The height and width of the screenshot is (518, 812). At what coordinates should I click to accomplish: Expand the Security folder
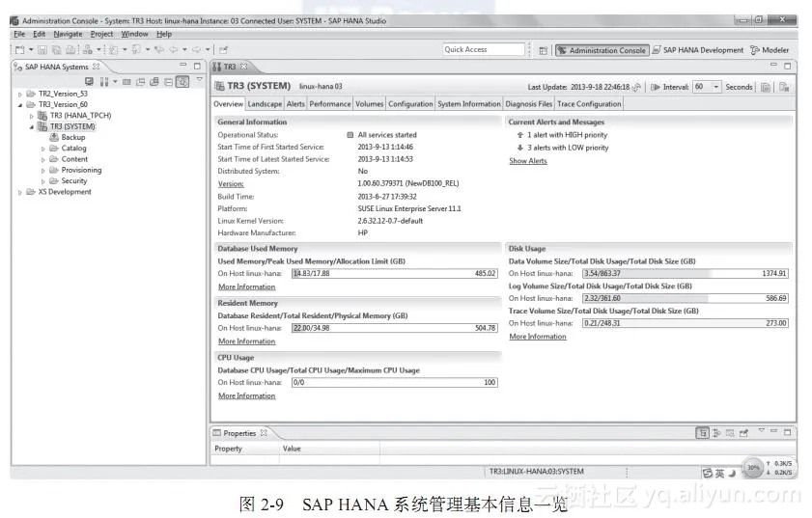click(43, 181)
